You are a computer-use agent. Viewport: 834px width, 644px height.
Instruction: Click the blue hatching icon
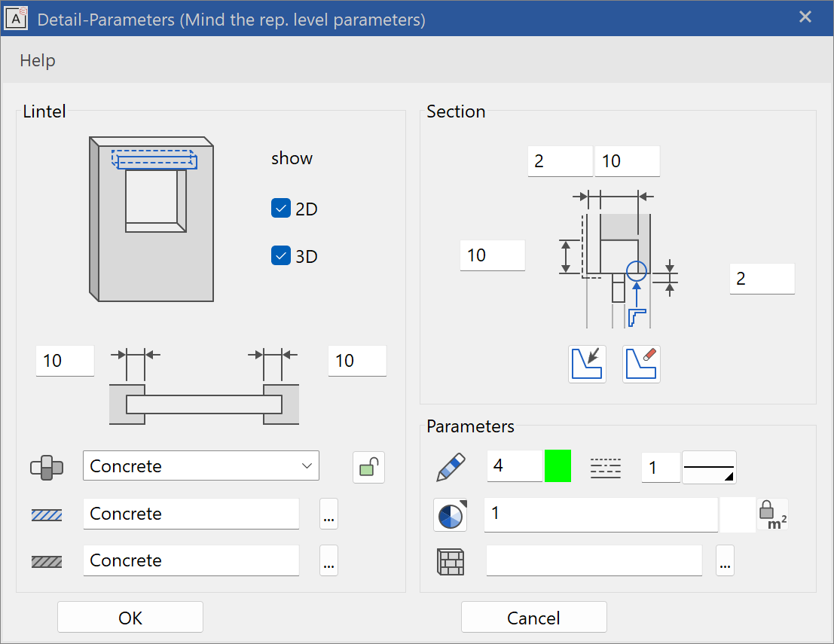click(47, 514)
